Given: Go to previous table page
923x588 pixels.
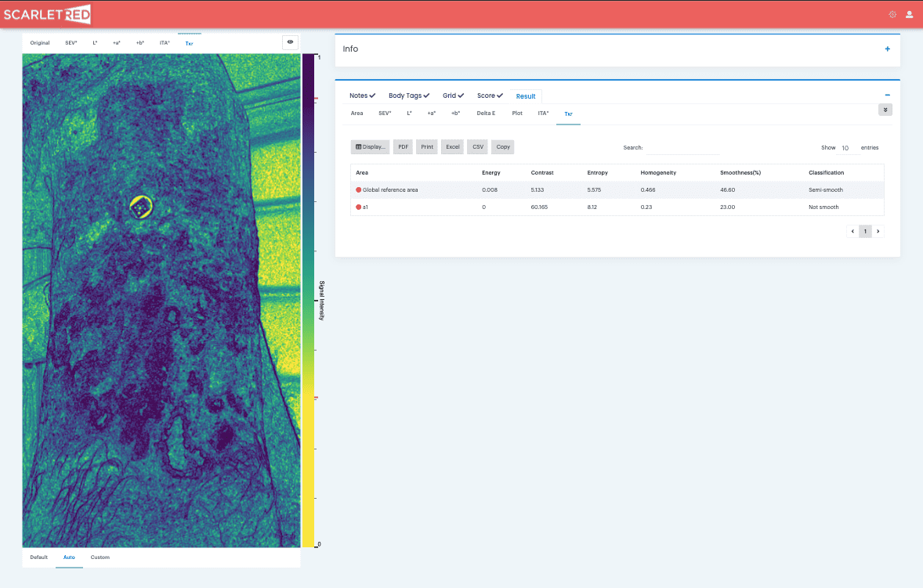Looking at the screenshot, I should coord(852,231).
